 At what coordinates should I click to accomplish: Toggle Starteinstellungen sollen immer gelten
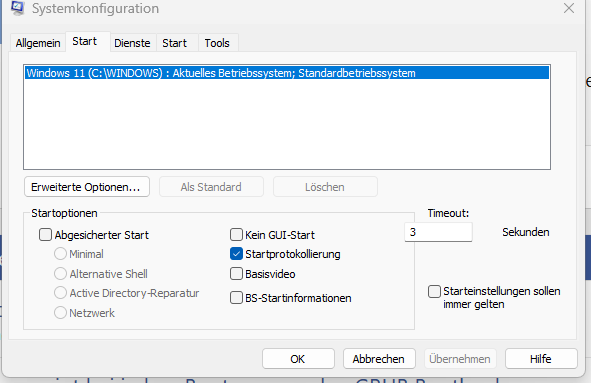434,291
